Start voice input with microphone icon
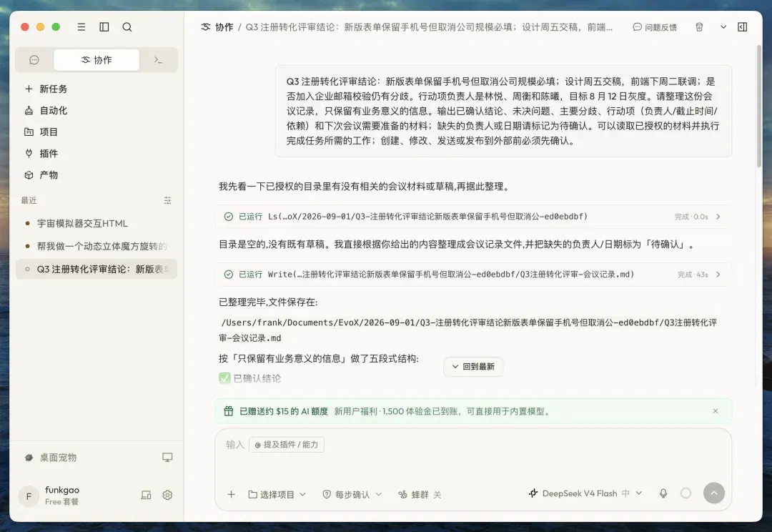 [x=663, y=493]
